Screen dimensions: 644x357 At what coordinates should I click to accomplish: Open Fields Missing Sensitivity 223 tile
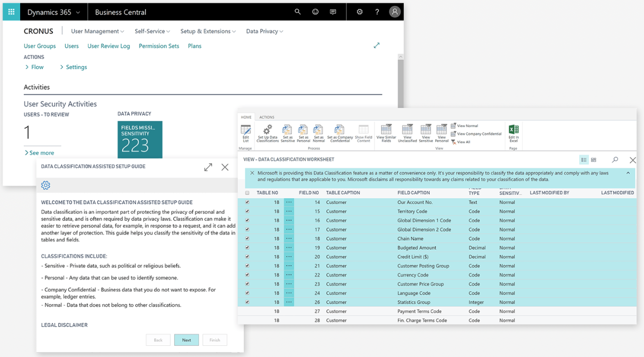coord(140,140)
